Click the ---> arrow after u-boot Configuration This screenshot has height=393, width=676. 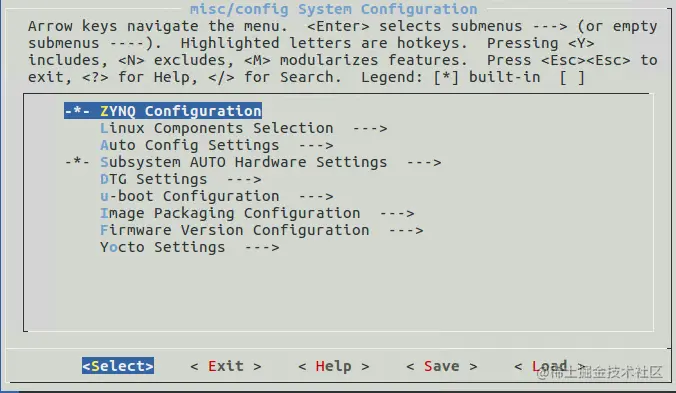[x=316, y=196]
